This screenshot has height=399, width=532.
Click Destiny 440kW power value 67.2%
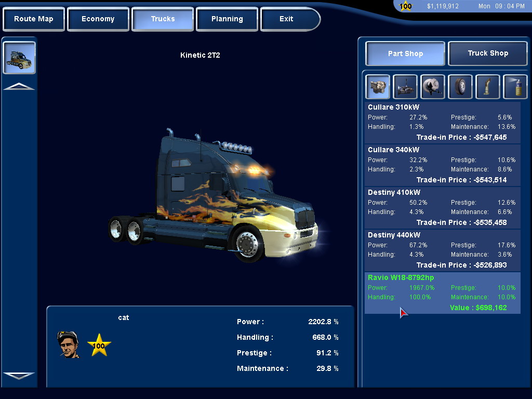coord(418,245)
